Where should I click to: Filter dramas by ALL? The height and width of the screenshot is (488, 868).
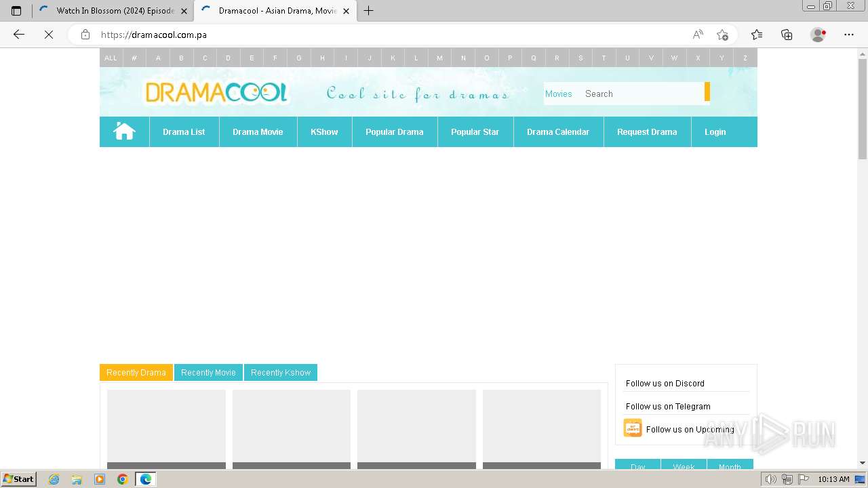coord(111,58)
